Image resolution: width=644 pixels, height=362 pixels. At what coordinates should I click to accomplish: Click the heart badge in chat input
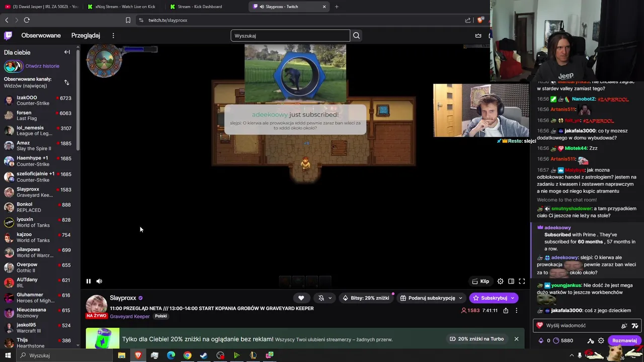click(x=540, y=325)
